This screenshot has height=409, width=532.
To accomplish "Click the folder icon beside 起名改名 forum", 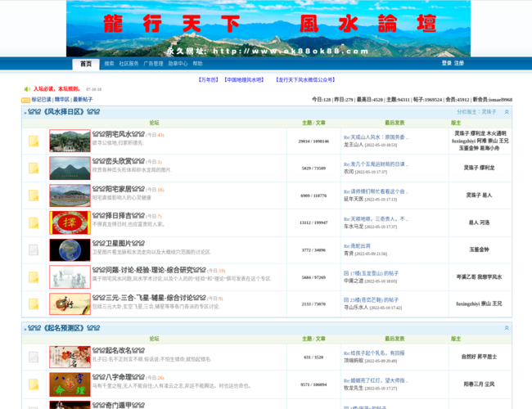I will [x=34, y=357].
